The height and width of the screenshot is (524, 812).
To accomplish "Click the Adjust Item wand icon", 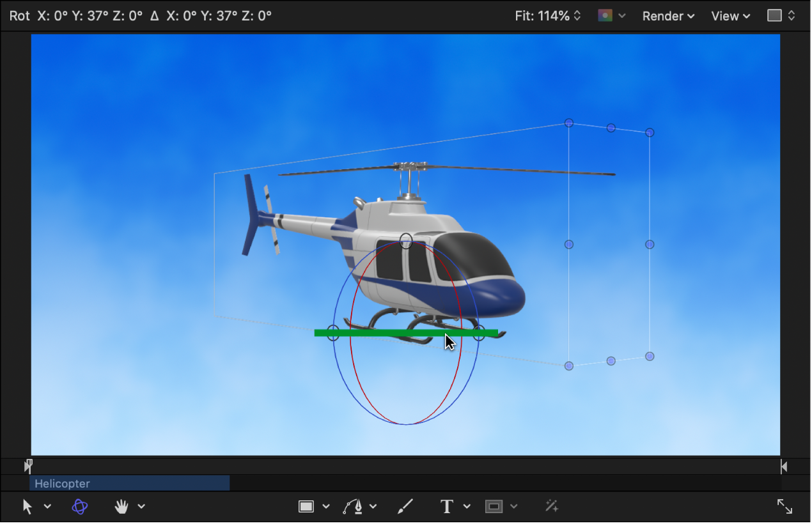I will (x=551, y=506).
